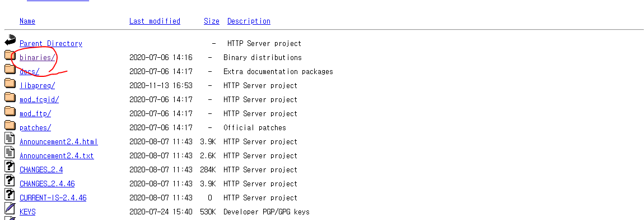Click the 'Binary distributions' description text
The image size is (644, 220).
(263, 58)
